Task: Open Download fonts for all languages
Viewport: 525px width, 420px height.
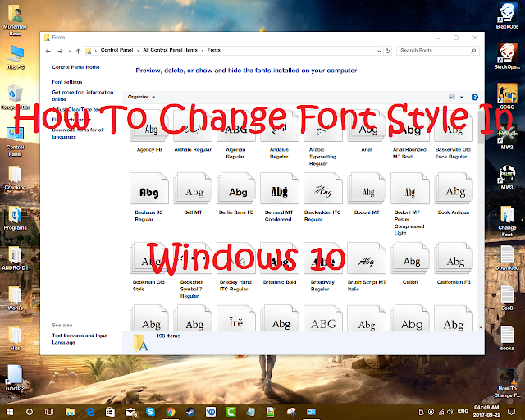Action: (78, 134)
